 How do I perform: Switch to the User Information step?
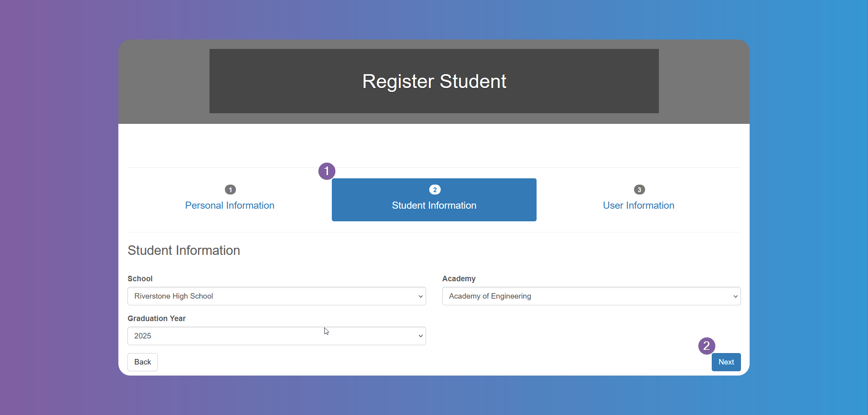[x=638, y=205]
